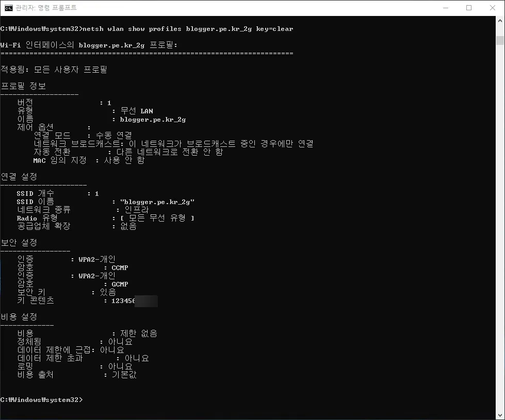This screenshot has width=505, height=420.
Task: Click the scrollbar down arrow
Action: [500, 415]
